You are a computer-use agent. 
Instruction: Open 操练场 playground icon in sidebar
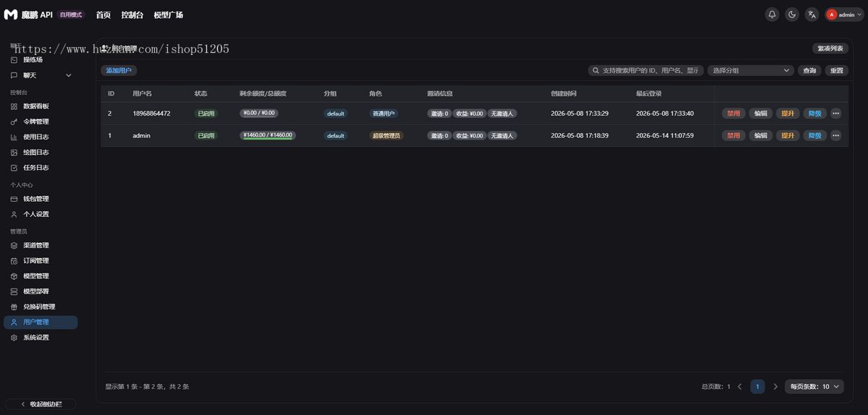tap(14, 60)
